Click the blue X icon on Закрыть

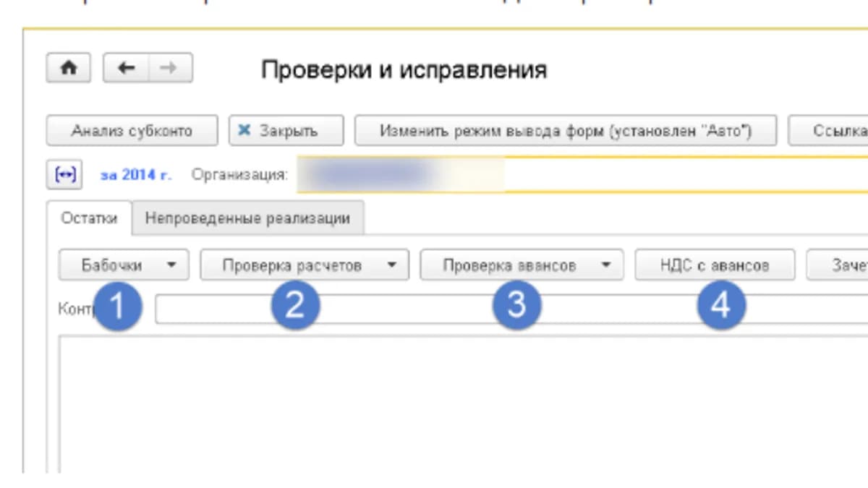[x=244, y=131]
